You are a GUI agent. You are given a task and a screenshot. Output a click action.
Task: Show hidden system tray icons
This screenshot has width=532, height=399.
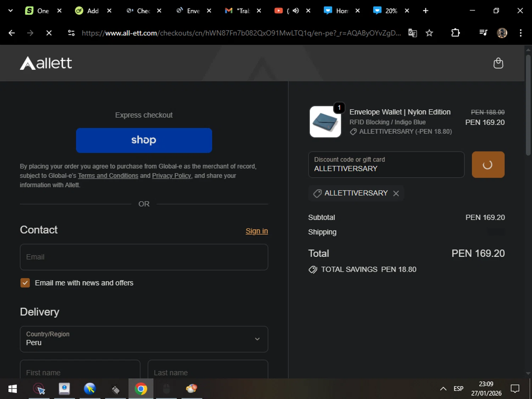coord(443,389)
